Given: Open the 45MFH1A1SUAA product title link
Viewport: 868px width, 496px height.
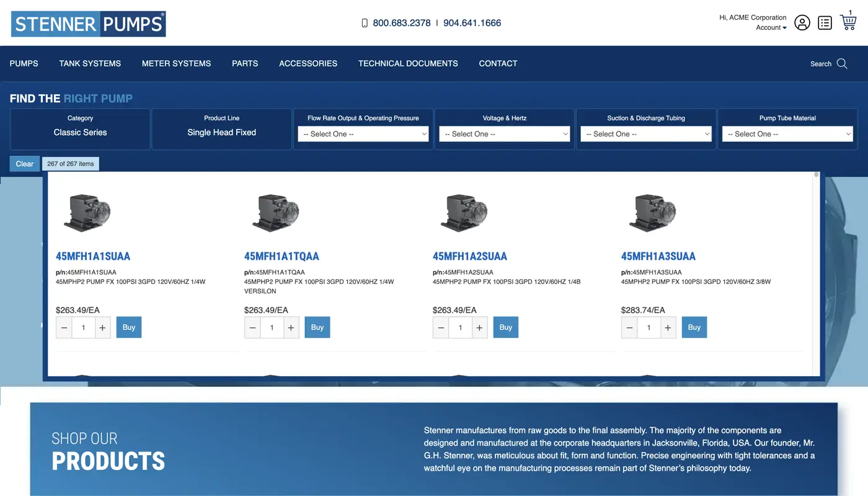Looking at the screenshot, I should (x=93, y=256).
